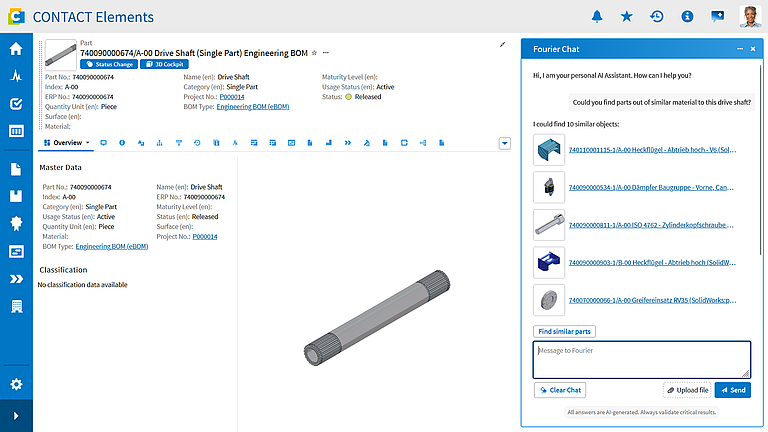Open the part title more-options ellipsis

326,53
